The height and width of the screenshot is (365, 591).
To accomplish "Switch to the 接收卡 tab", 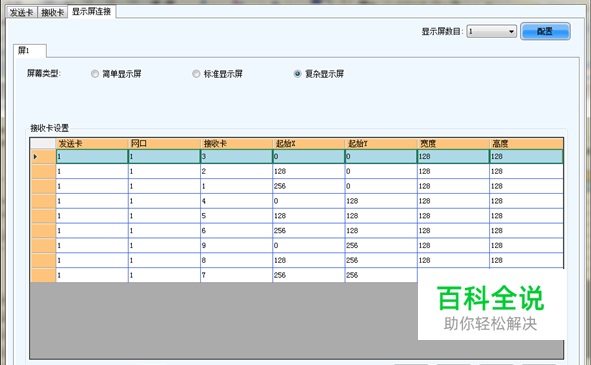I will pos(52,12).
